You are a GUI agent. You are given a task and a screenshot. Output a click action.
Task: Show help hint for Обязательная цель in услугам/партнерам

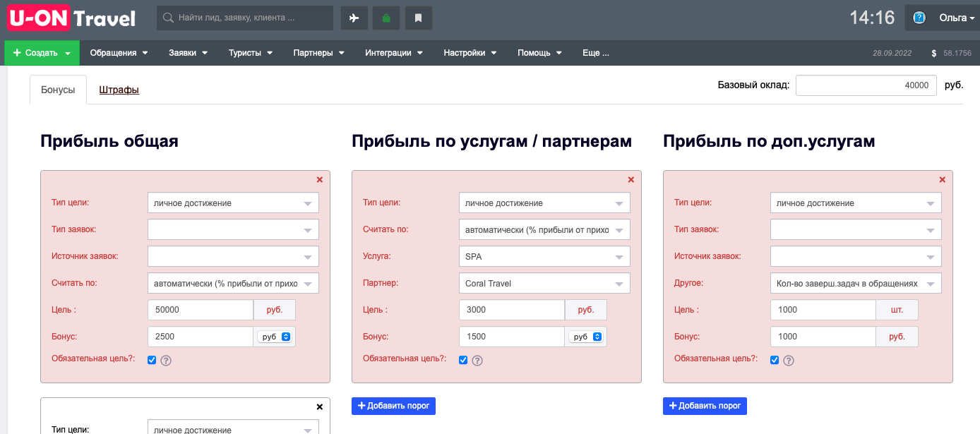[477, 361]
